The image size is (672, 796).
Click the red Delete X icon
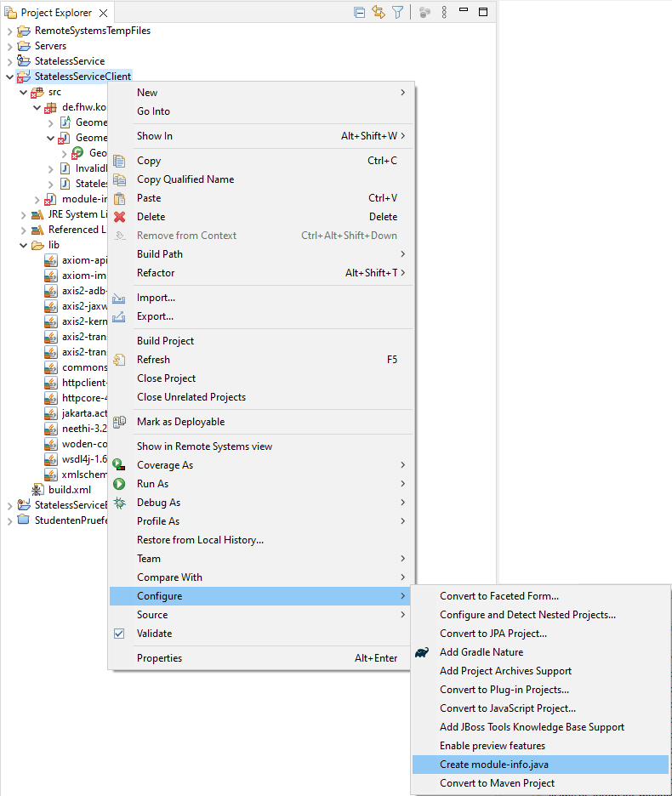pyautogui.click(x=119, y=217)
